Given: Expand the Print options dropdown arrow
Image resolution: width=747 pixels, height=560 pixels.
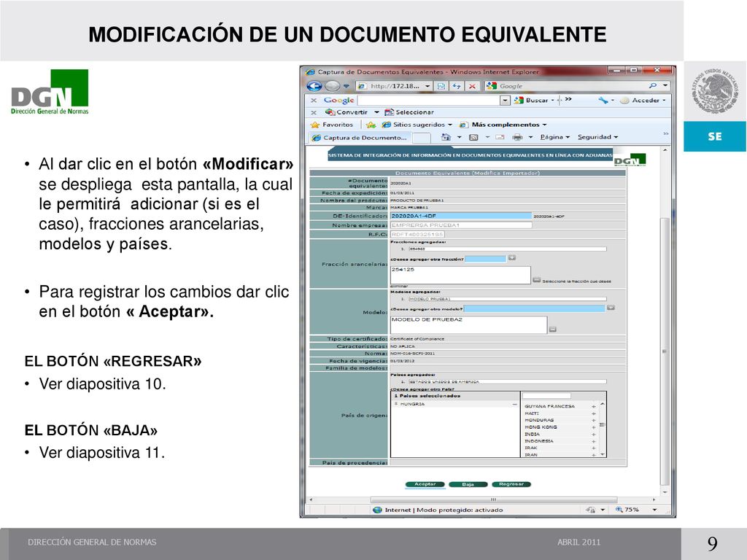Looking at the screenshot, I should (530, 137).
